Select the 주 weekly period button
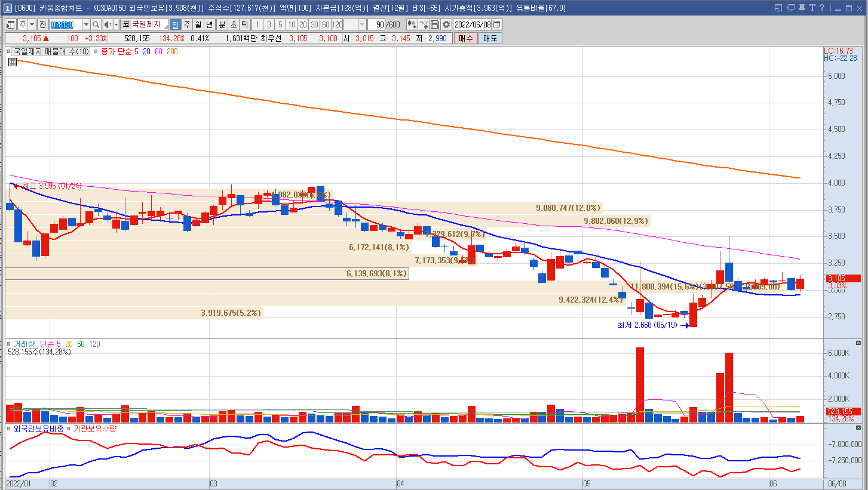The height and width of the screenshot is (490, 868). 186,24
